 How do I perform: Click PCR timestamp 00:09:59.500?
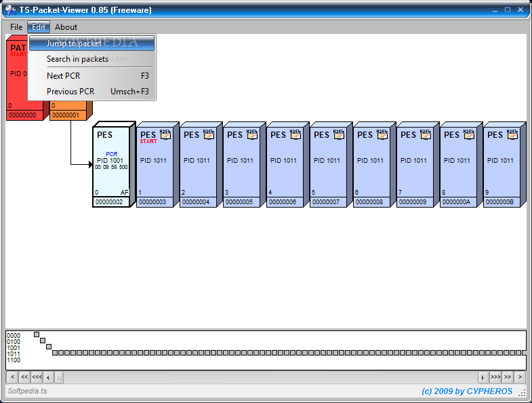(111, 167)
